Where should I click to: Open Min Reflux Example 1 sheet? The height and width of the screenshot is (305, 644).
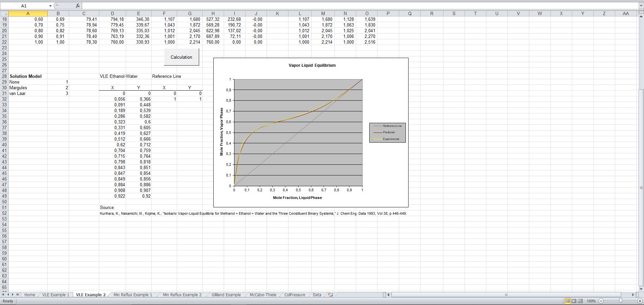click(133, 295)
